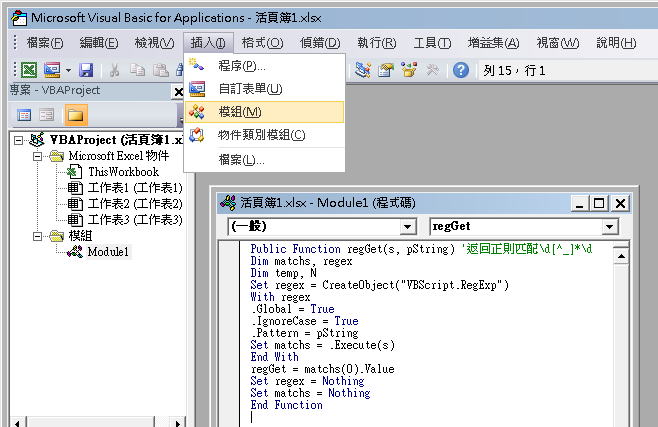658x427 pixels.
Task: Open the 增益集(A) menu
Action: click(494, 43)
